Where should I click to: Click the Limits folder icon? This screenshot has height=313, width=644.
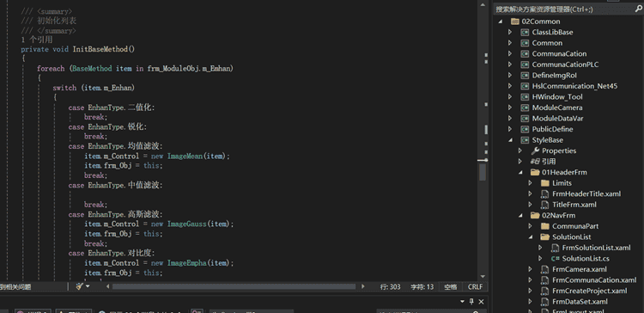pos(545,183)
